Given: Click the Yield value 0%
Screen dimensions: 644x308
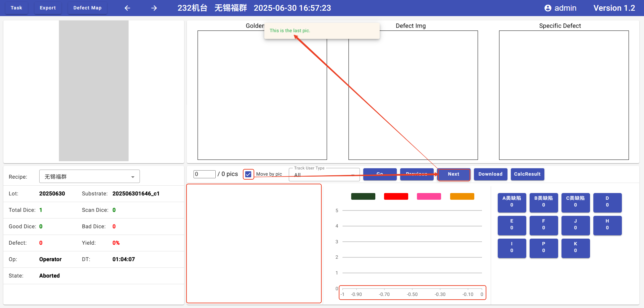Looking at the screenshot, I should pos(116,243).
